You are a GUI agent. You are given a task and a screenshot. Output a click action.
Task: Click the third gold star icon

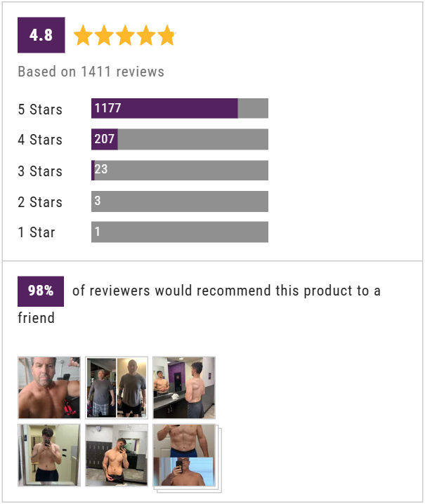pyautogui.click(x=125, y=35)
